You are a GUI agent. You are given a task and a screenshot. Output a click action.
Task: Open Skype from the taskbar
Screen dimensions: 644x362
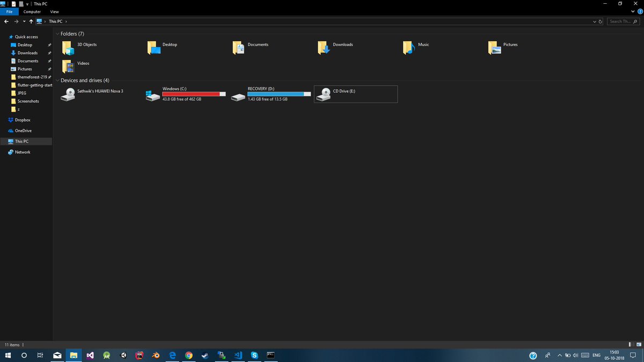tap(253, 355)
